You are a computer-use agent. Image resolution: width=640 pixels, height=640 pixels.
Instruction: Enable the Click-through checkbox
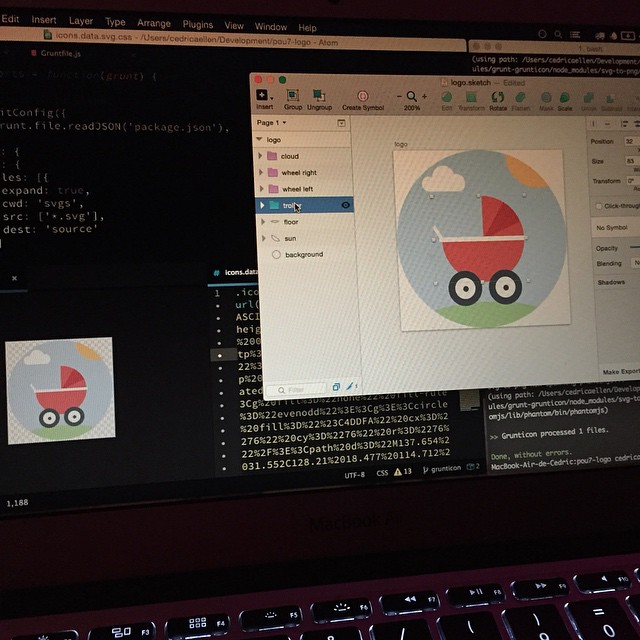click(598, 206)
